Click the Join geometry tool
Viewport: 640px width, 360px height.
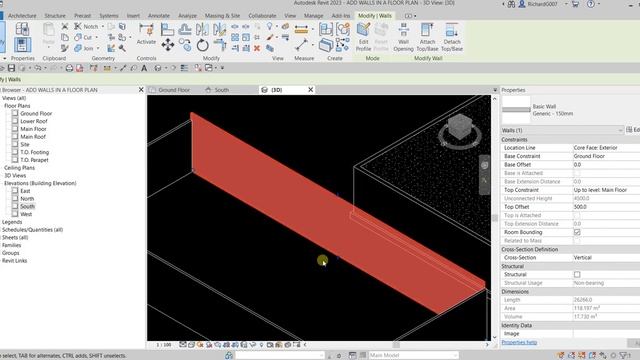[x=84, y=48]
